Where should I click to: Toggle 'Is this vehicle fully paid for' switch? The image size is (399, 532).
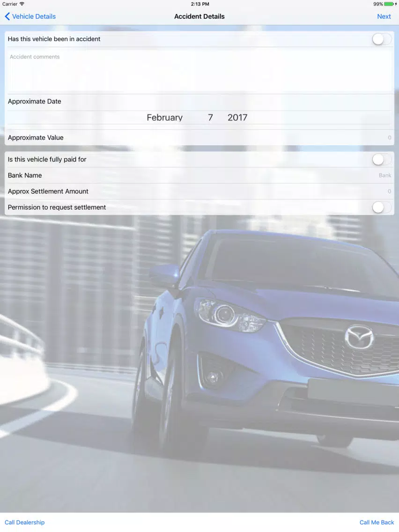(381, 160)
